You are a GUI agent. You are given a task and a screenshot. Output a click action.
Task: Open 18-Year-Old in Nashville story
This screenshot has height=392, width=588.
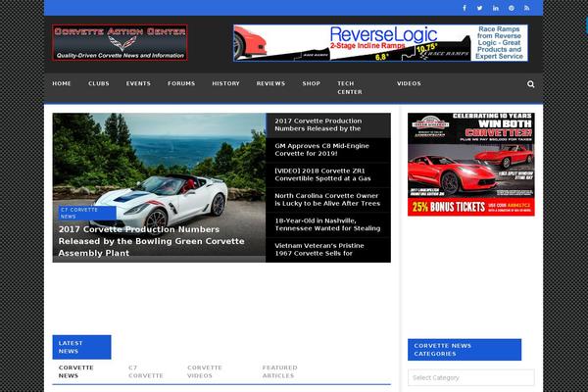pos(328,224)
